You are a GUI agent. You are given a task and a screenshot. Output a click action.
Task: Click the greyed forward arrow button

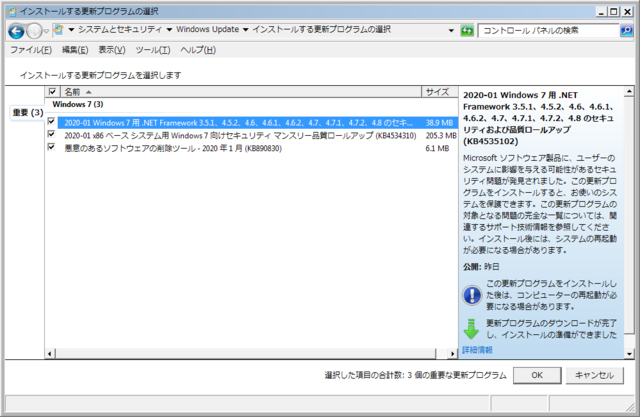pos(34,31)
